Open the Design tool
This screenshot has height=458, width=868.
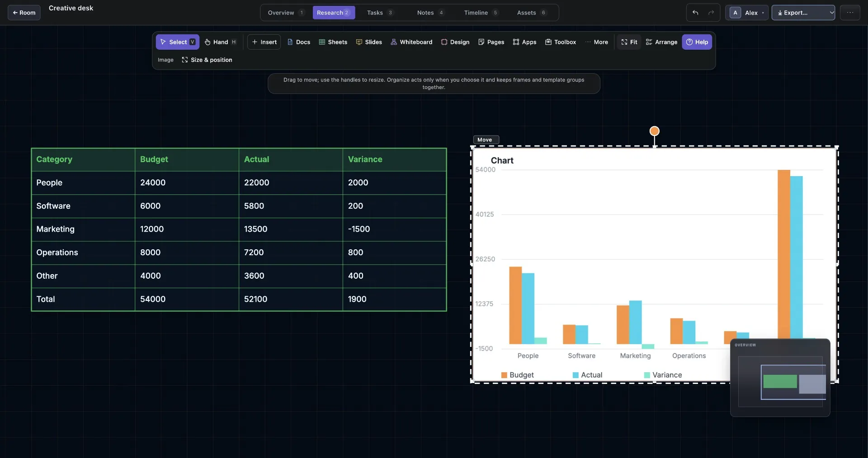pyautogui.click(x=455, y=42)
